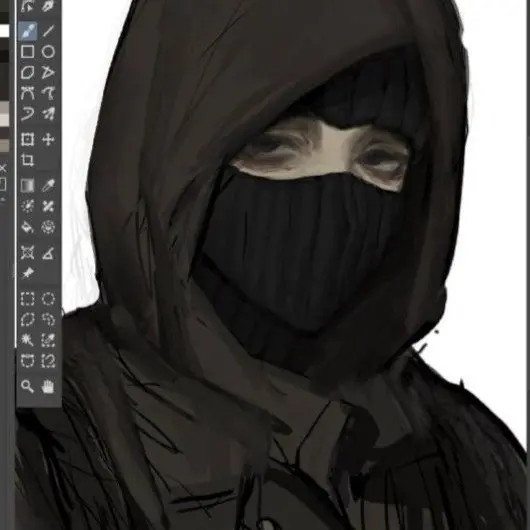
Task: Select the Freehand Brush tool
Action: [x=27, y=31]
